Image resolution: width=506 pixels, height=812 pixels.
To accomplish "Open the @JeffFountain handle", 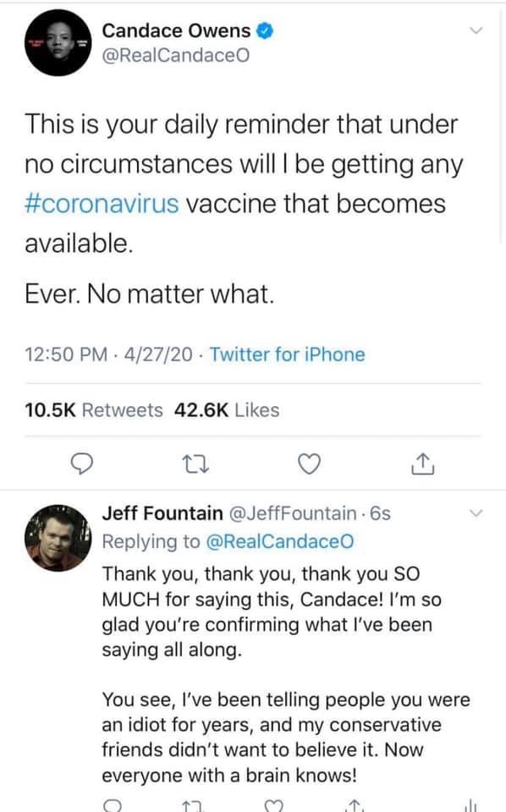I will click(292, 513).
